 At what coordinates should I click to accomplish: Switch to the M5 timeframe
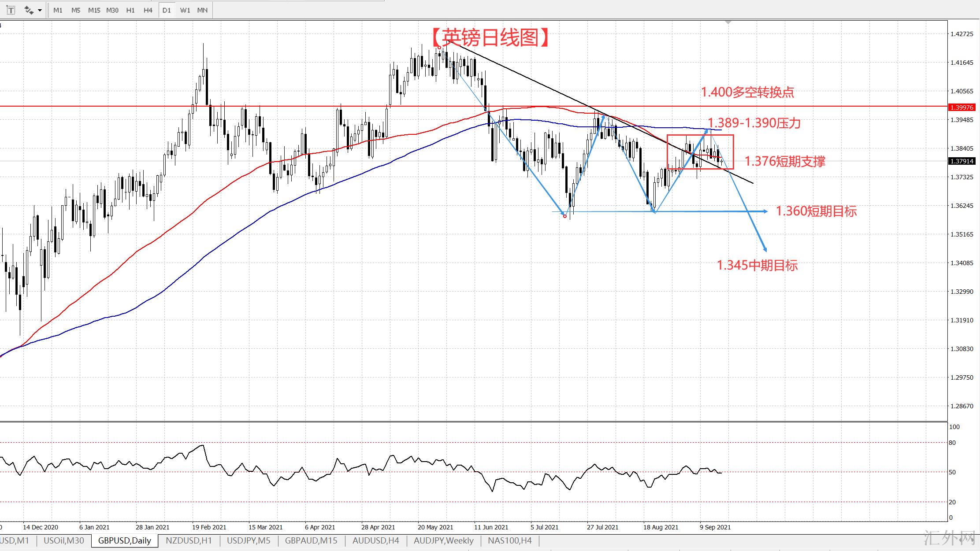pyautogui.click(x=76, y=10)
